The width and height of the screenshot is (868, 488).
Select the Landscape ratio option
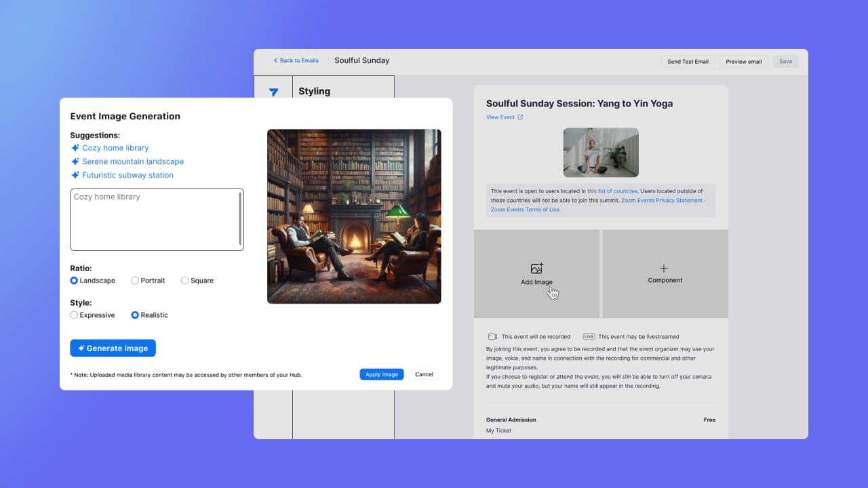point(75,281)
